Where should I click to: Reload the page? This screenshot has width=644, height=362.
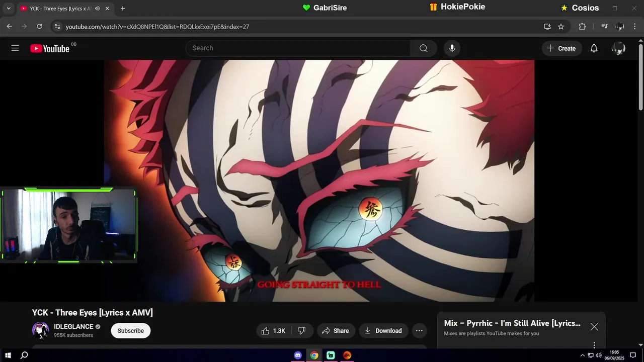pyautogui.click(x=39, y=26)
